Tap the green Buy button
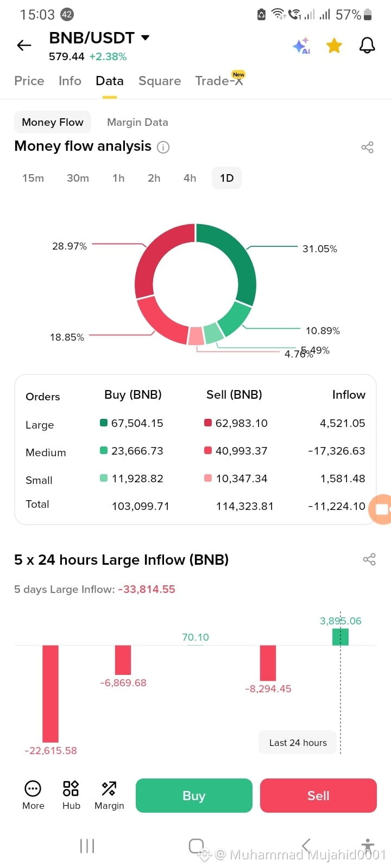Viewport: 391px width, 868px height. click(194, 796)
